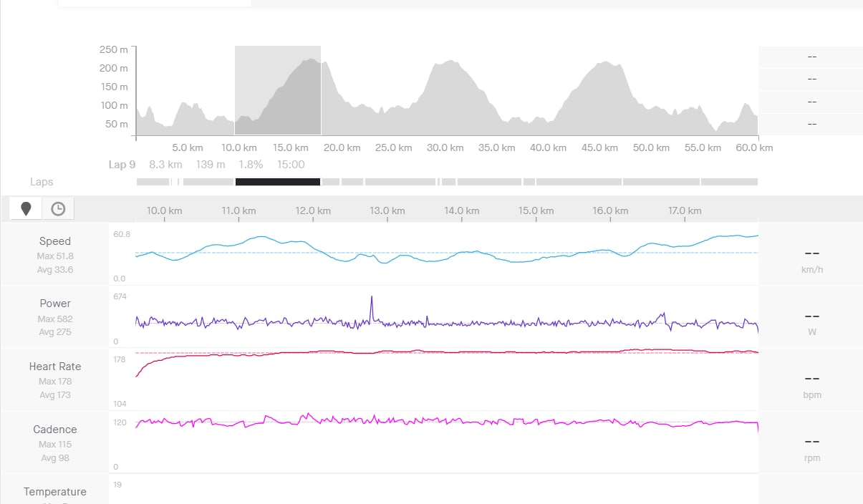Click the shaded selection on the elevation profile
The height and width of the screenshot is (504, 863).
click(x=278, y=90)
